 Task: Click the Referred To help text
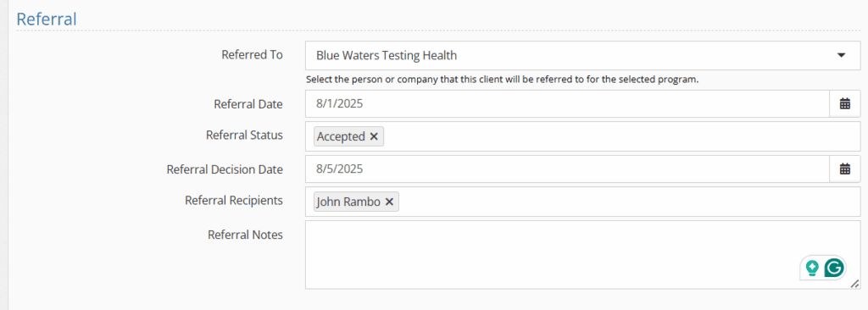(503, 80)
